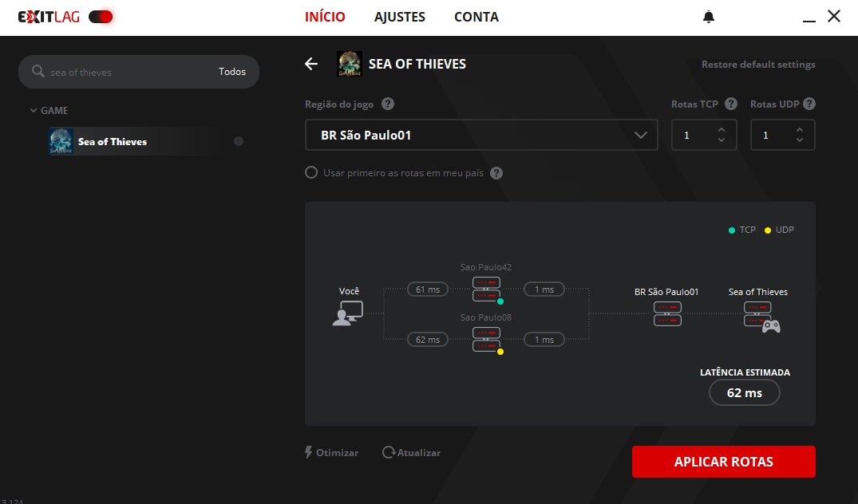The width and height of the screenshot is (858, 504).
Task: Open the Todos filter in search bar
Action: [232, 72]
